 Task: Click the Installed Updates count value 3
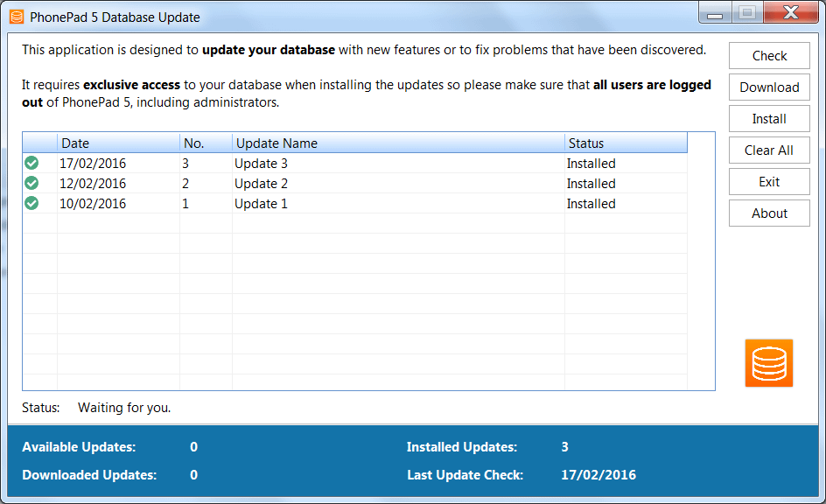point(564,447)
